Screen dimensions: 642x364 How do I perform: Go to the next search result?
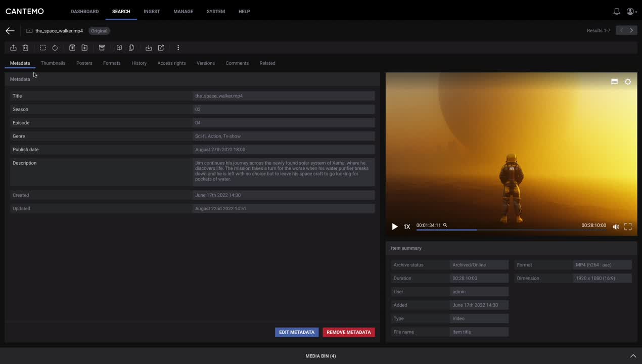[631, 30]
